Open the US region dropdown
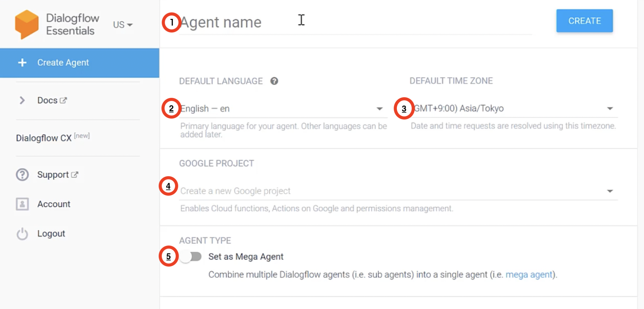This screenshot has width=644, height=309. (x=122, y=25)
